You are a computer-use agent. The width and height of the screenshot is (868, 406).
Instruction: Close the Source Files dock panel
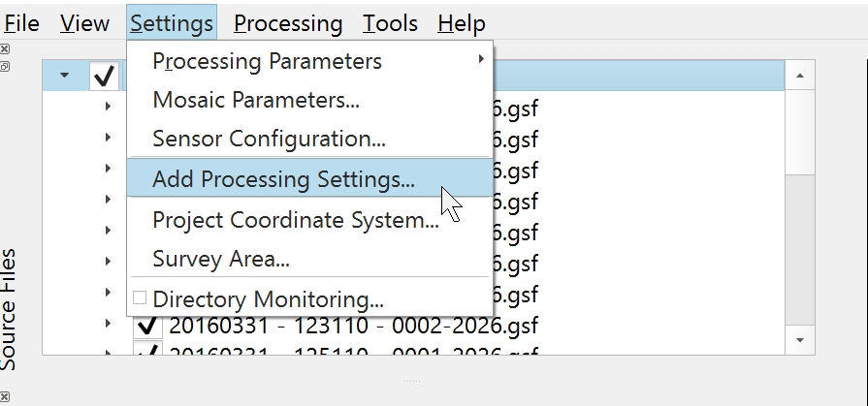click(x=5, y=48)
